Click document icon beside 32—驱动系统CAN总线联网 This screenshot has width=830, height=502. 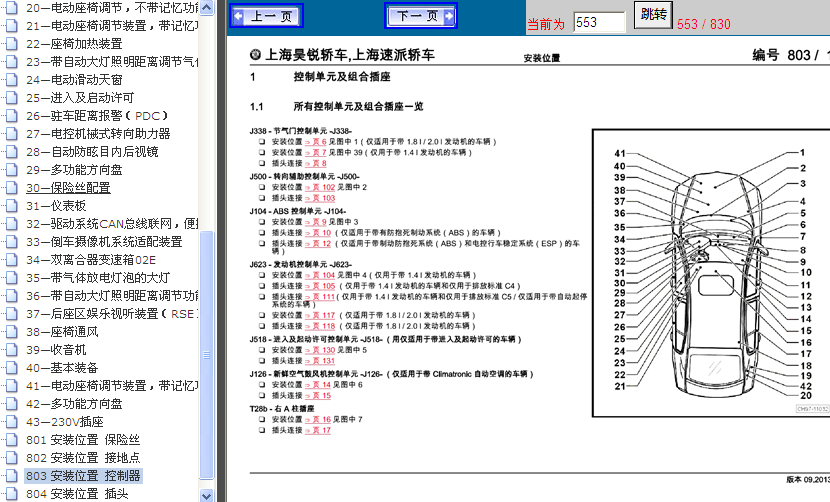11,224
